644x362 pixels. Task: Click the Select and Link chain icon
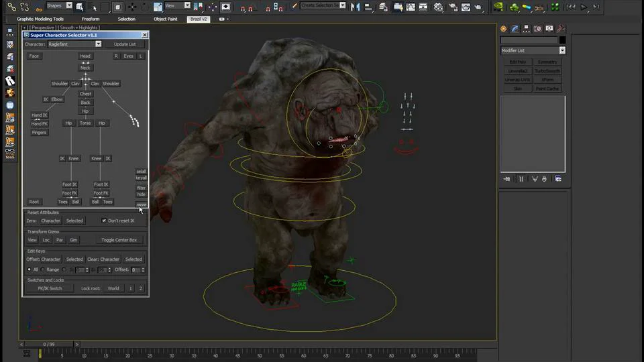point(11,7)
